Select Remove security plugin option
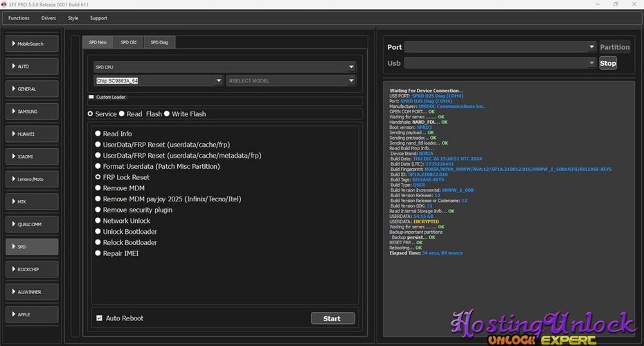 [98, 210]
